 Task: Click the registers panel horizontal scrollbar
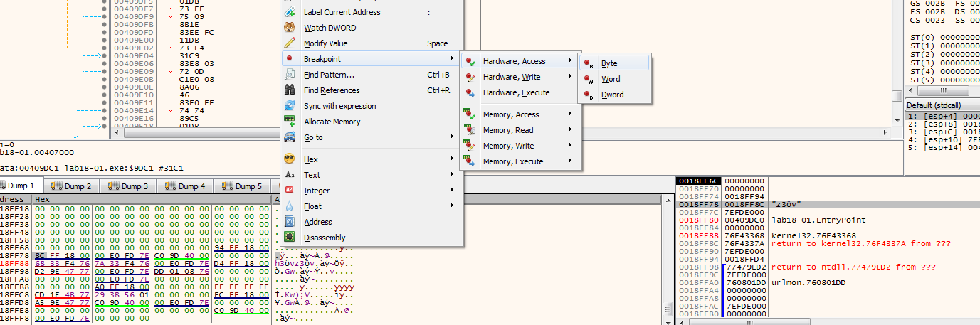pyautogui.click(x=942, y=91)
